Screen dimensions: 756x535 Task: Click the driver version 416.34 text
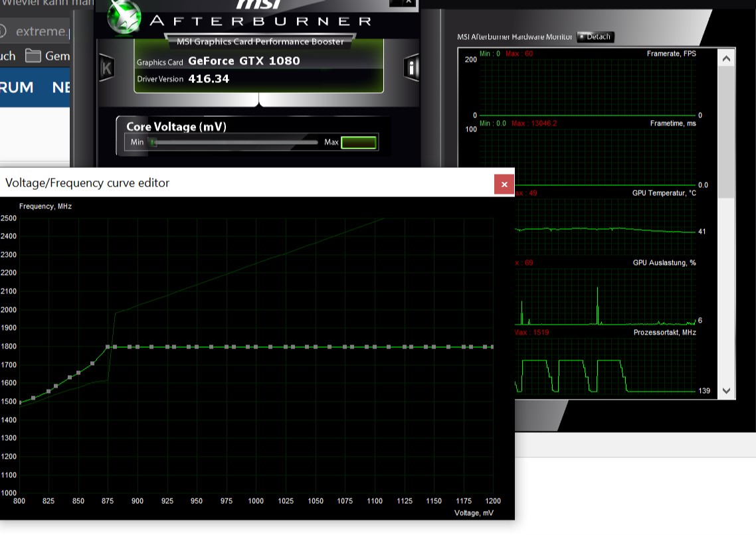209,78
